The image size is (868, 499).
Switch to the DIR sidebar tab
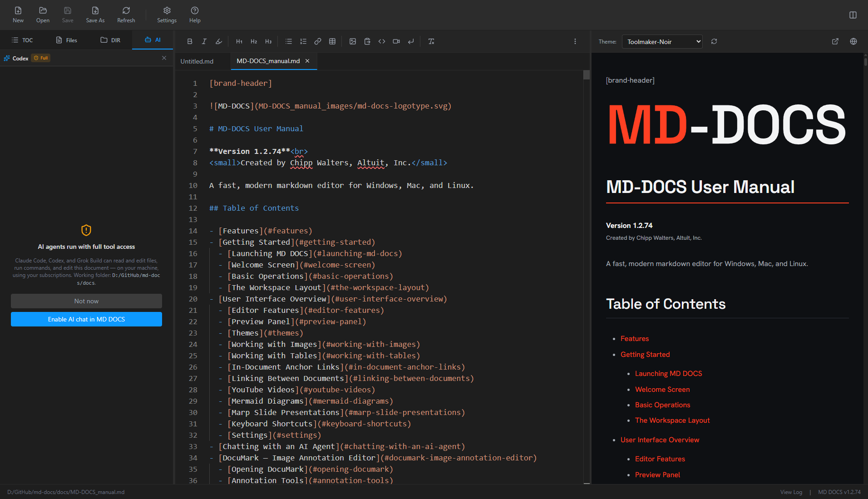(x=110, y=40)
